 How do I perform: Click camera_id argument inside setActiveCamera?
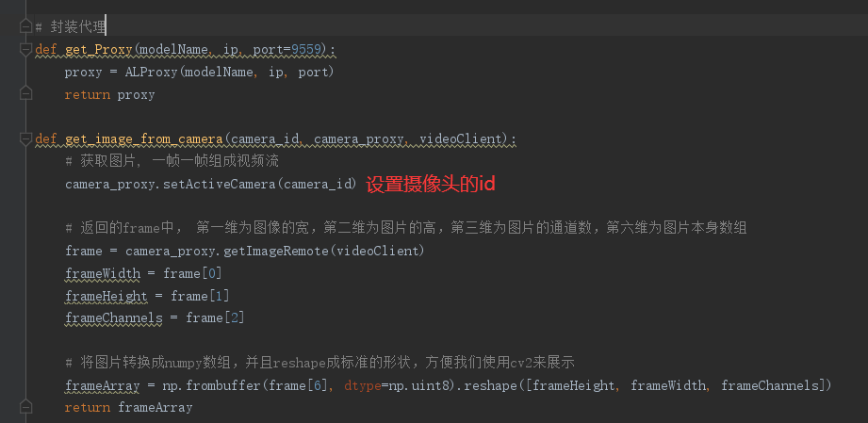317,184
